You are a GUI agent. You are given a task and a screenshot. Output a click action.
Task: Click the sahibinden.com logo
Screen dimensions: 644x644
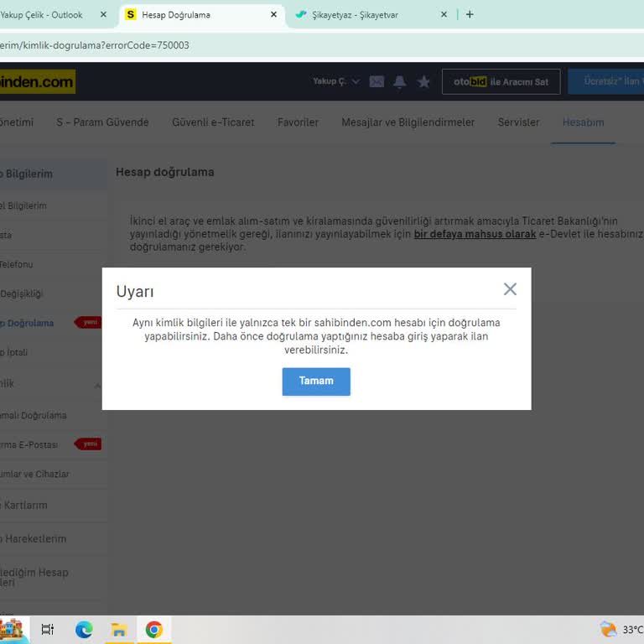coord(37,81)
